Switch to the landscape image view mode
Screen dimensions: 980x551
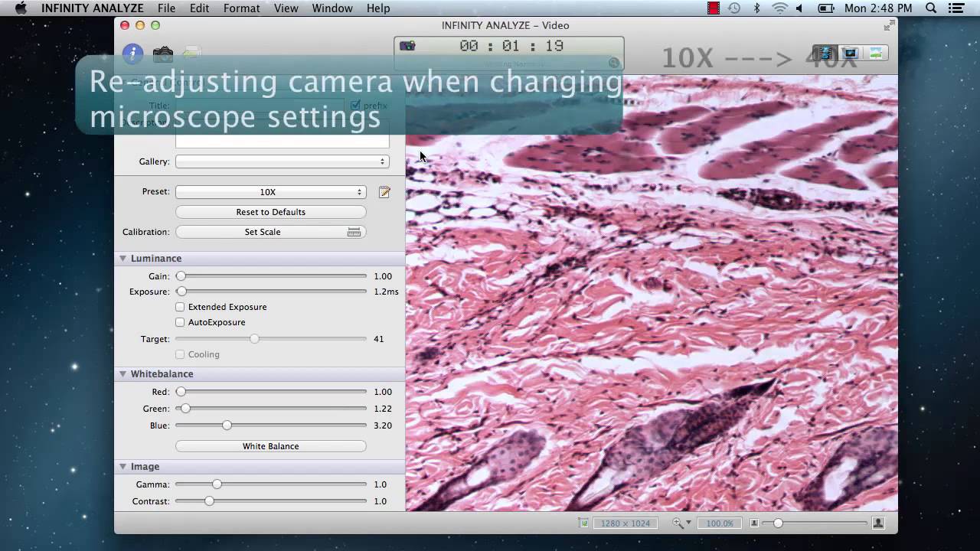tap(876, 53)
